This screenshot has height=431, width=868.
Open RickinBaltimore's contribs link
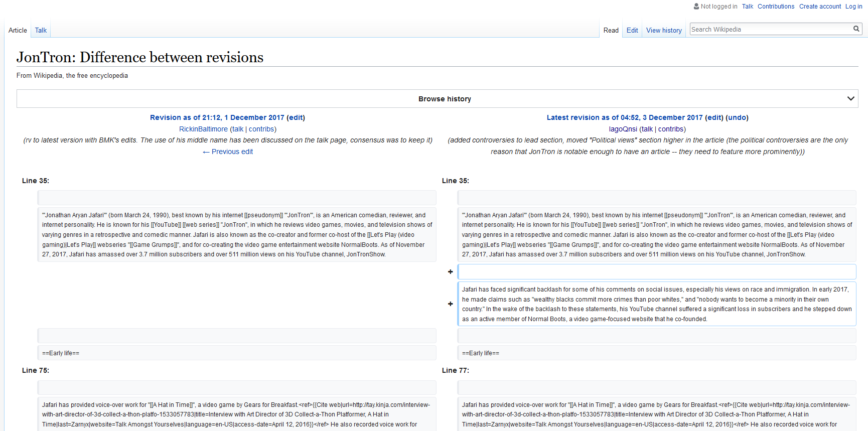click(261, 129)
